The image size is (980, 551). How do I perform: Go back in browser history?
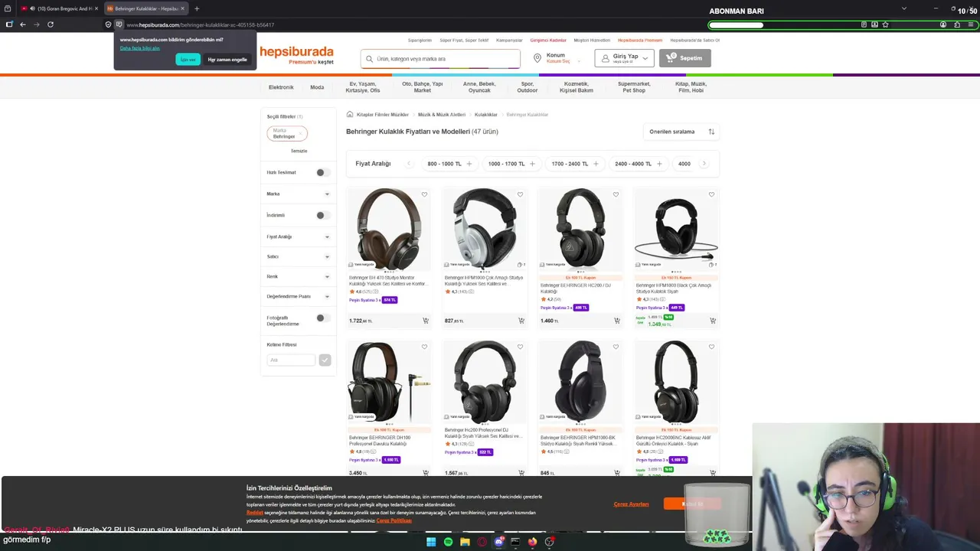pos(23,24)
